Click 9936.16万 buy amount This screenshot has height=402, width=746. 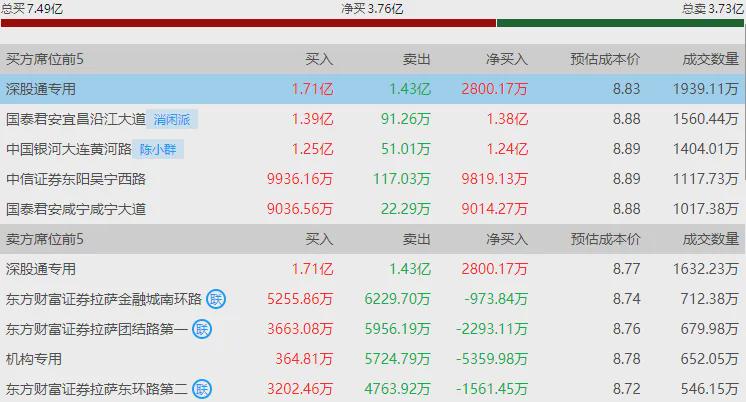300,179
